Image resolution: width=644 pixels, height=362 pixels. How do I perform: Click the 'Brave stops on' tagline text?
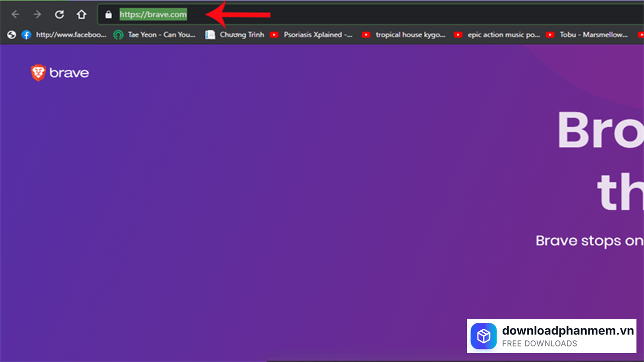coord(589,241)
